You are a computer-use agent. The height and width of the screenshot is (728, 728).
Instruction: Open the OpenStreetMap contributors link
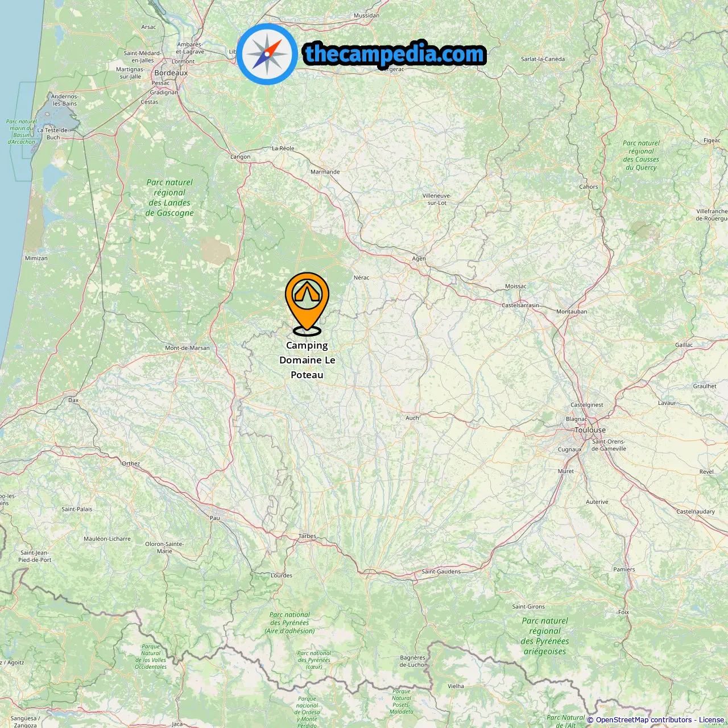click(644, 720)
